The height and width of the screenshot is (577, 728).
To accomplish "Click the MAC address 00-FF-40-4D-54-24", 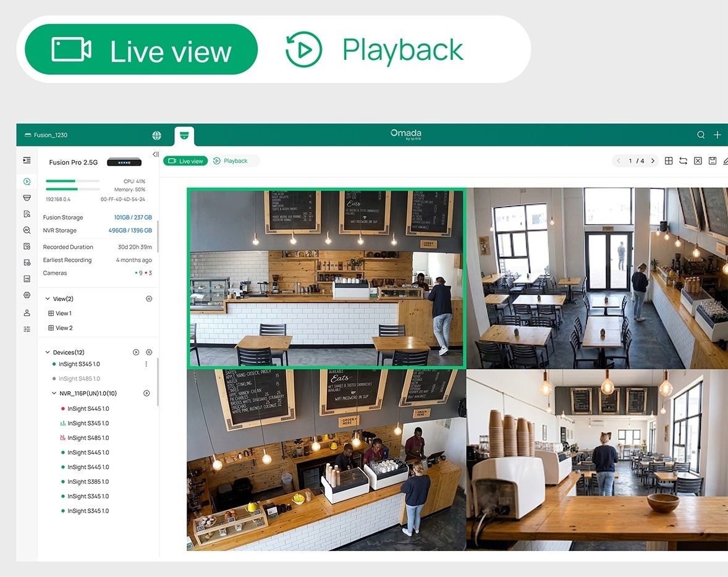I will (123, 199).
